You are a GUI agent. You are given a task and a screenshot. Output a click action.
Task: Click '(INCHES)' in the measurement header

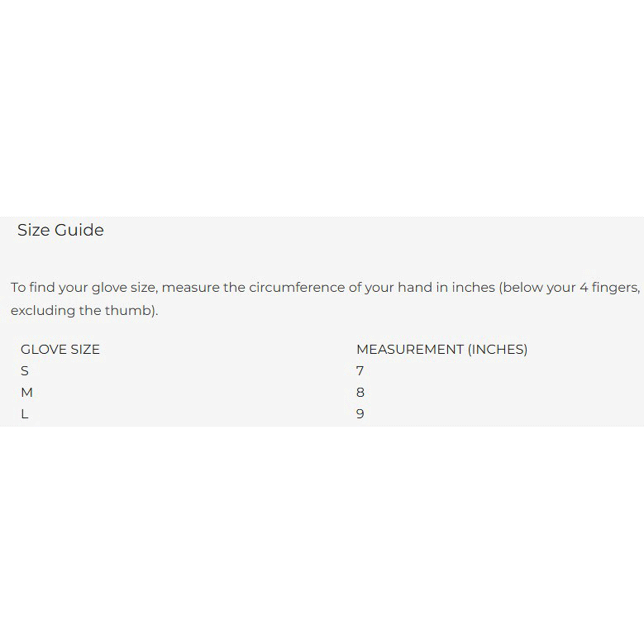click(x=498, y=349)
